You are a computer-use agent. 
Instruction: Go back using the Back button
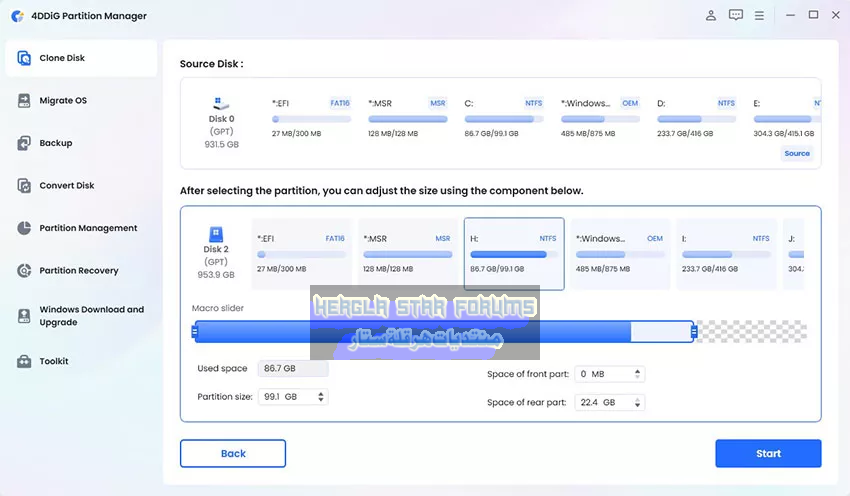[x=233, y=453]
